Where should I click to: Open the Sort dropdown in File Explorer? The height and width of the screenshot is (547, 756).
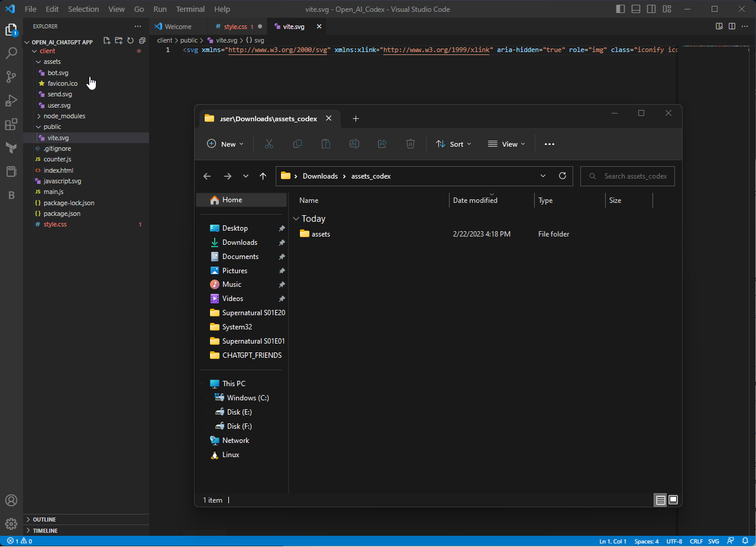454,144
